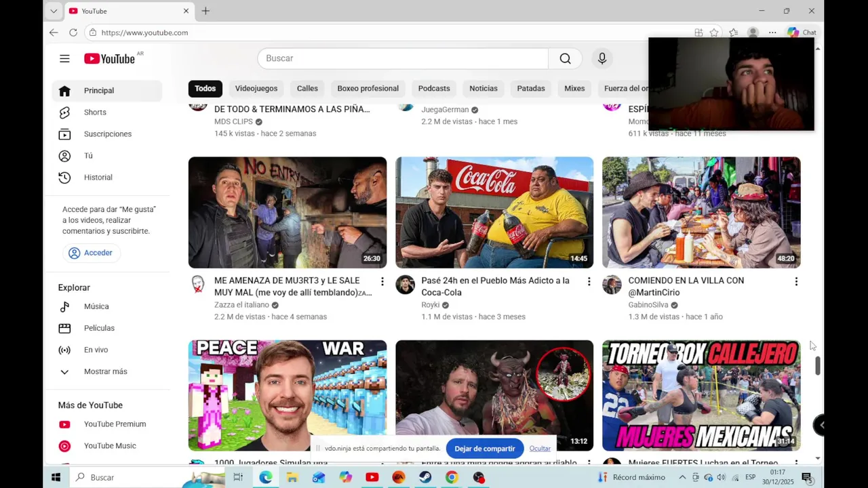Select the Calles filter chip
Image resolution: width=868 pixels, height=488 pixels.
tap(307, 88)
